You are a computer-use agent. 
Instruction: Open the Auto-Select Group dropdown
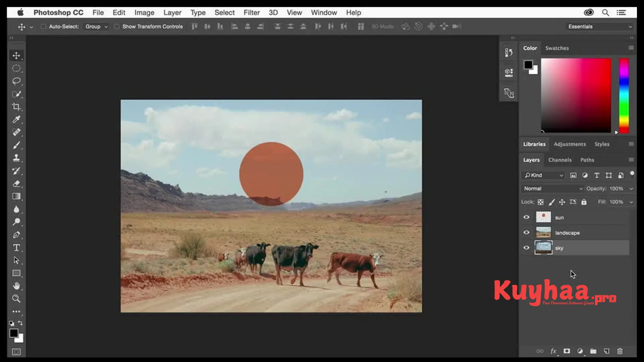[96, 26]
